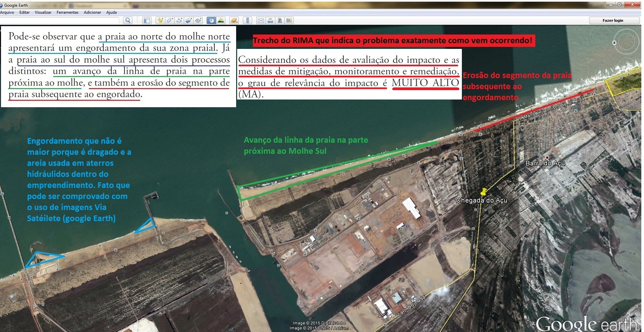The height and width of the screenshot is (332, 644).
Task: Add a new placemark with the pin icon
Action: click(x=160, y=20)
